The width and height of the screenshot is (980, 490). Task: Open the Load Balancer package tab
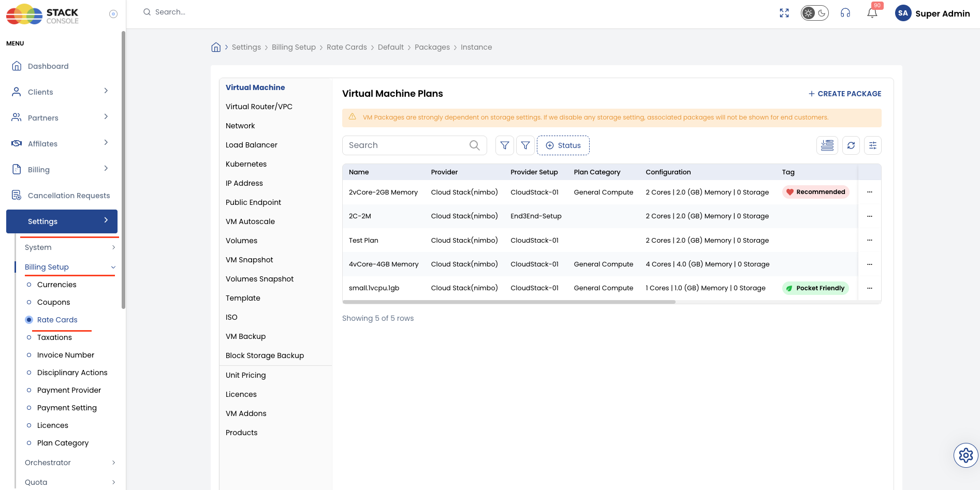(252, 145)
